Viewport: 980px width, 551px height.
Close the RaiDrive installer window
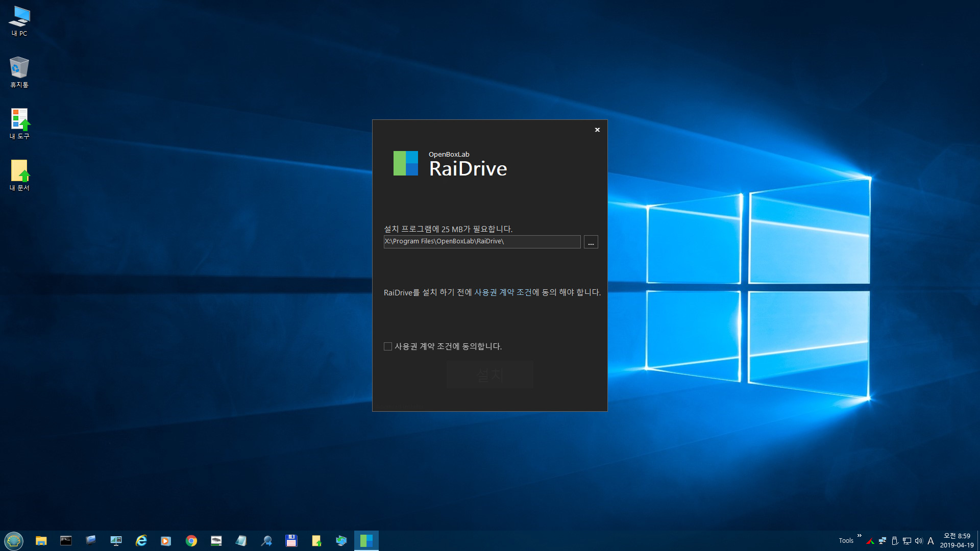[597, 130]
